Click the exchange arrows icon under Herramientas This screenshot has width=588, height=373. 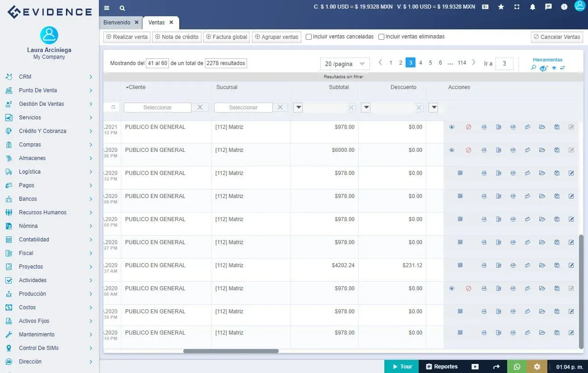tap(563, 68)
